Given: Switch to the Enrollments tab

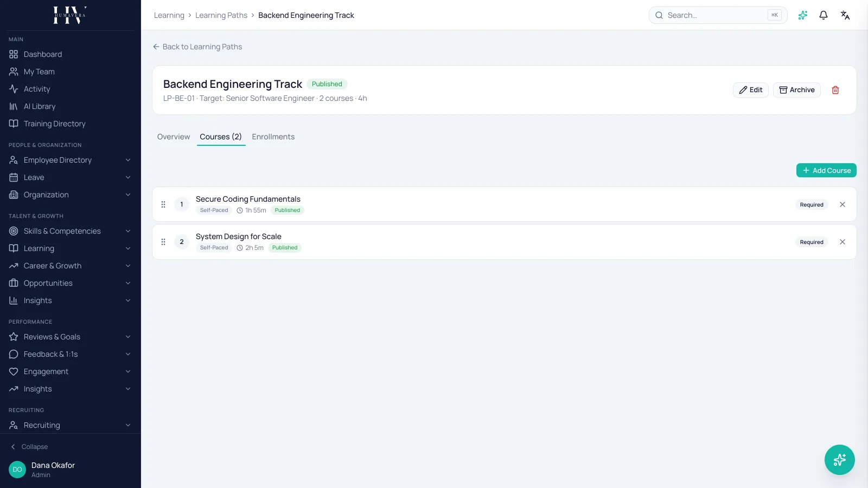Looking at the screenshot, I should [273, 137].
